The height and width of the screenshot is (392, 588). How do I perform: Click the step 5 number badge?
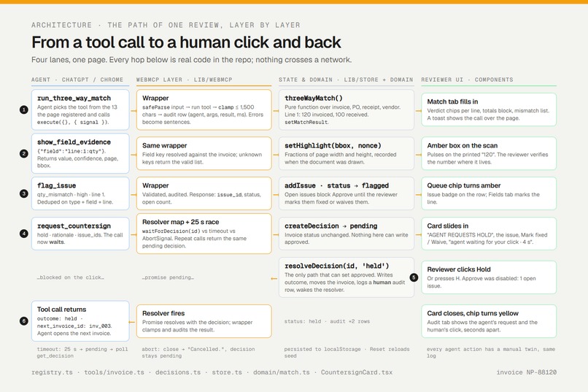click(414, 277)
